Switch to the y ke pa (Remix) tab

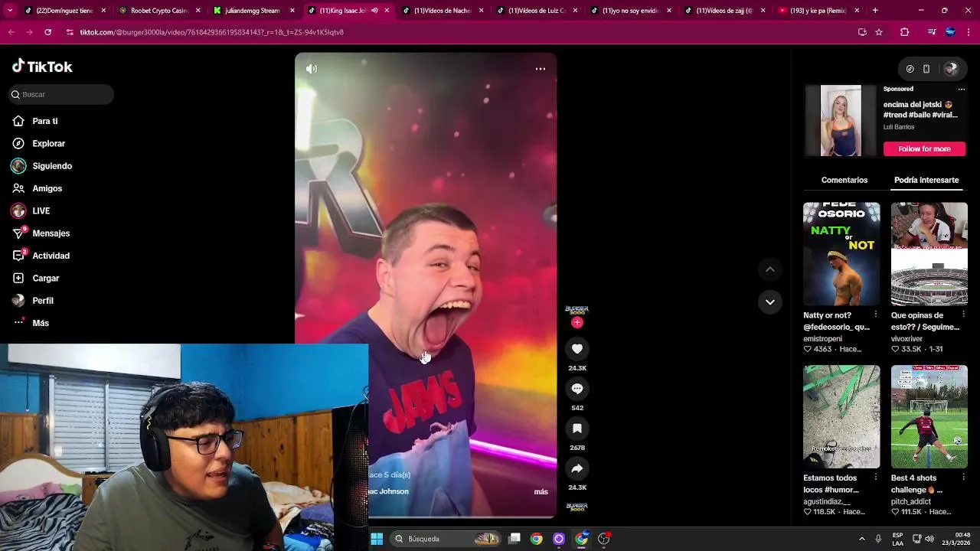(x=818, y=11)
